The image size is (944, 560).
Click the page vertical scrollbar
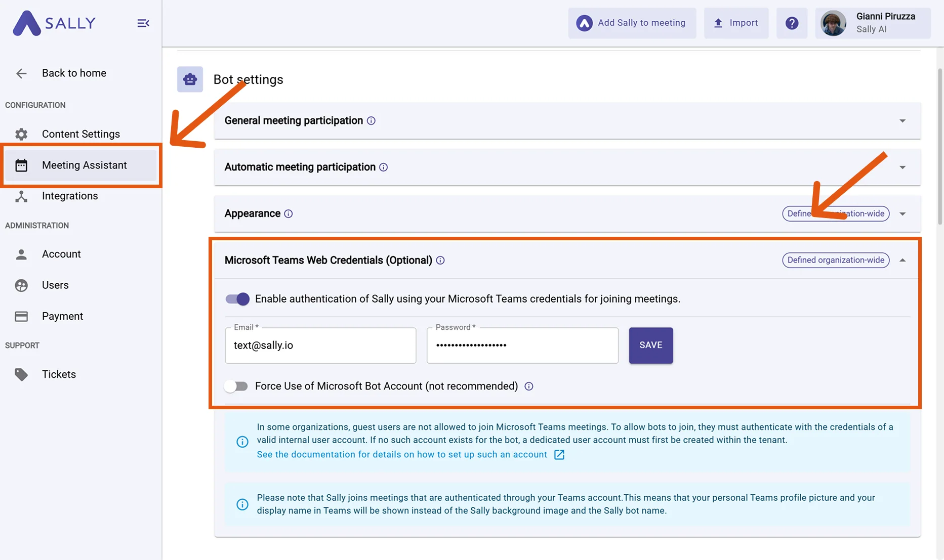[940, 147]
